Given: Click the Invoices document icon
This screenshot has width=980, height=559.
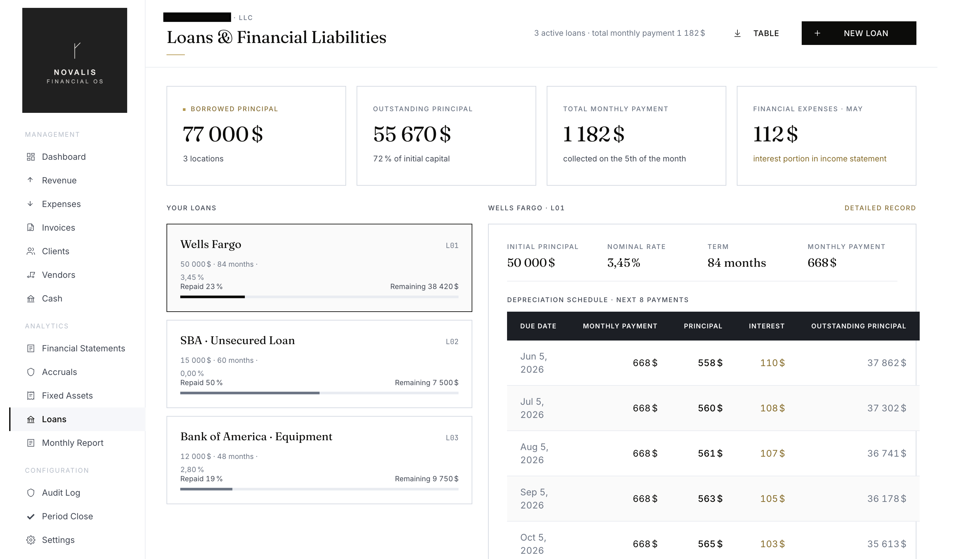Looking at the screenshot, I should coord(31,227).
